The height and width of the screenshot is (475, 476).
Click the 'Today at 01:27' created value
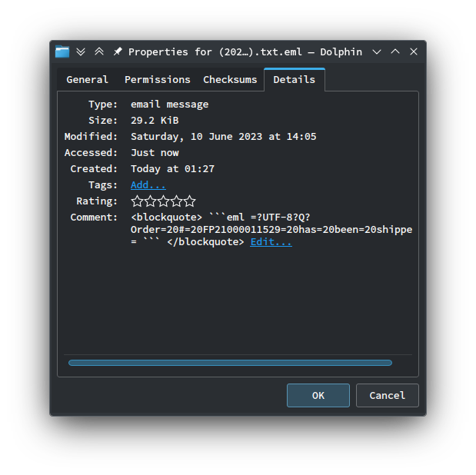(x=172, y=169)
